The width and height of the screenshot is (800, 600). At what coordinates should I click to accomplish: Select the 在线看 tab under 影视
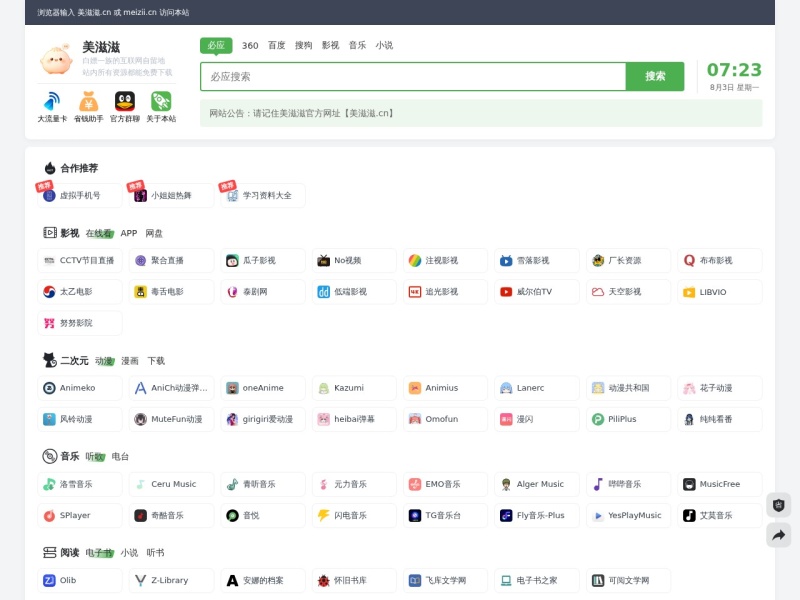pos(99,233)
